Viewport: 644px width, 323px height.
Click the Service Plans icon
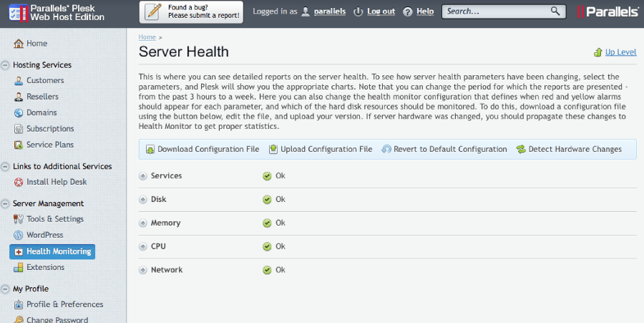[19, 145]
